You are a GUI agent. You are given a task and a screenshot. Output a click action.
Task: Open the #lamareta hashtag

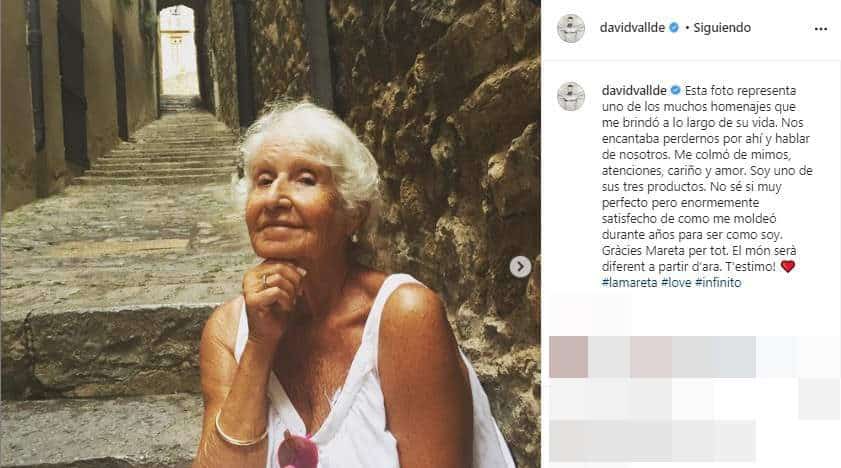click(x=629, y=283)
